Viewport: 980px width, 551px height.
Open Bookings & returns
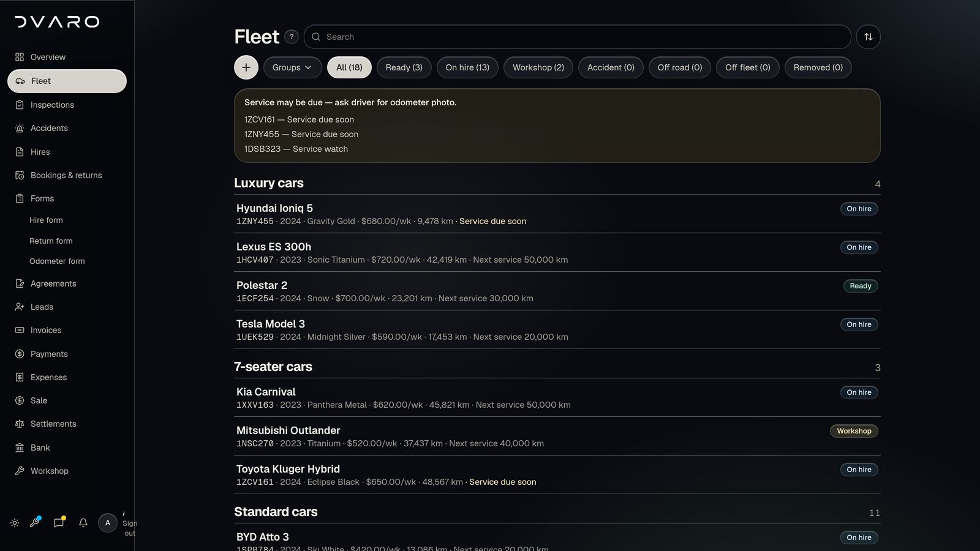[67, 175]
